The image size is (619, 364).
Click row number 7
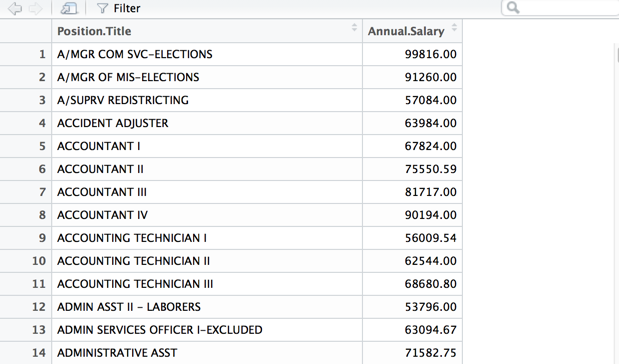click(26, 192)
